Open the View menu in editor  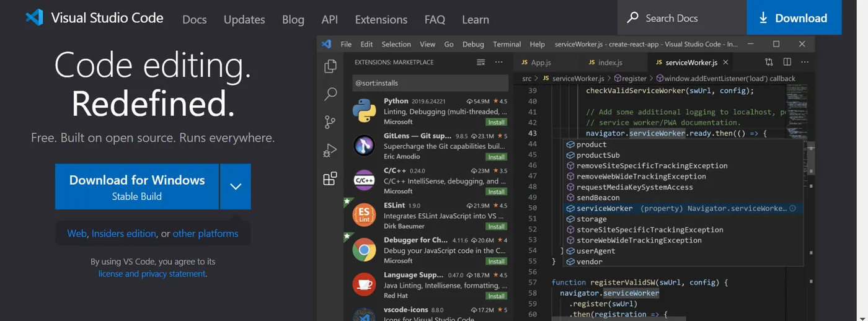428,44
